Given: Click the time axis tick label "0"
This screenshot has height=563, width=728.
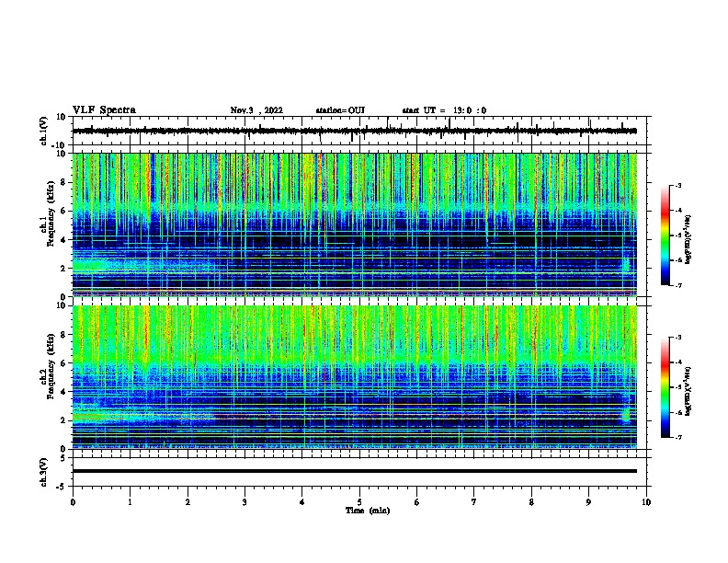Looking at the screenshot, I should tap(73, 502).
